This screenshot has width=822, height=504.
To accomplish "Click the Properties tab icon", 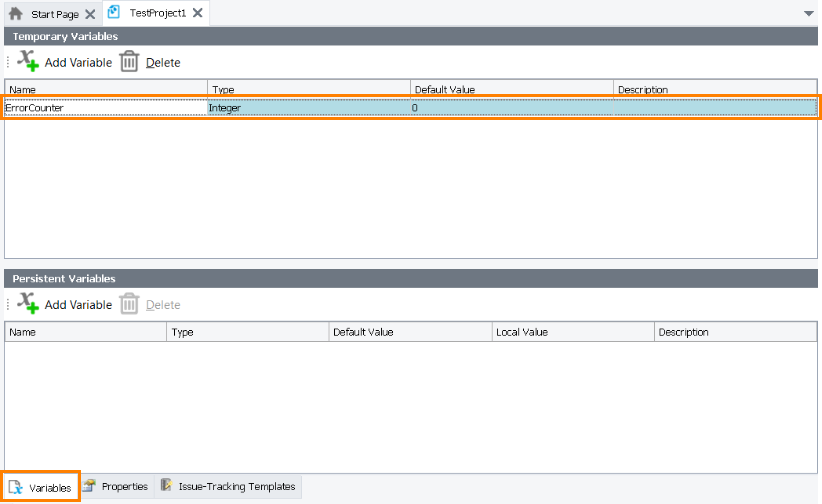I will 89,486.
